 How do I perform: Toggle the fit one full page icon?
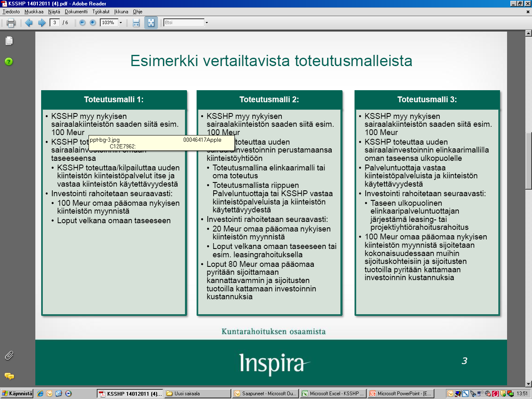151,23
